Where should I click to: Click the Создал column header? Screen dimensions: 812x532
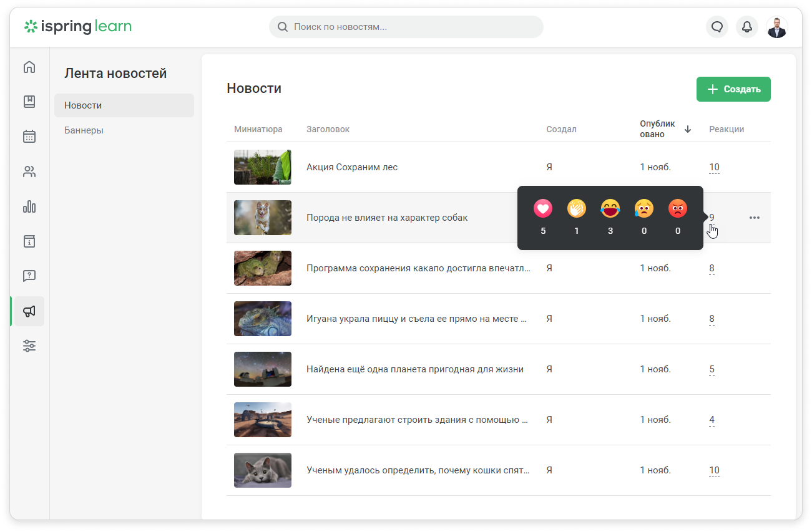tap(561, 129)
